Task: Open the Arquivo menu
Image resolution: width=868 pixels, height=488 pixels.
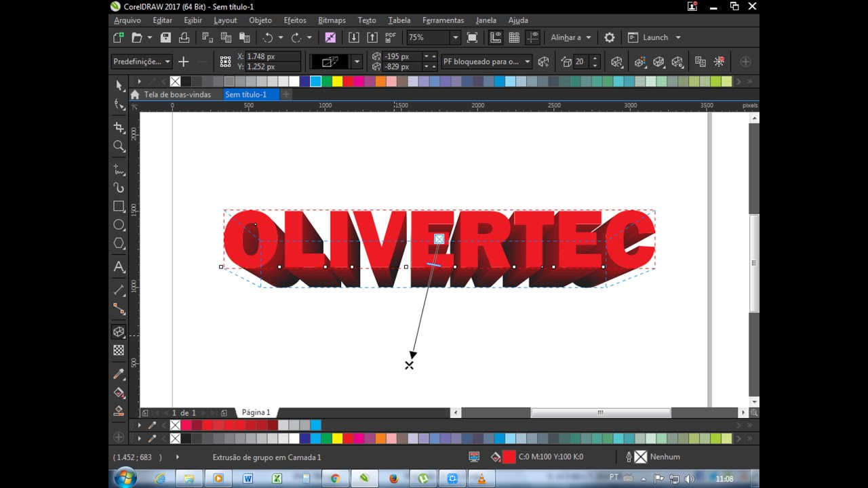Action: tap(127, 20)
